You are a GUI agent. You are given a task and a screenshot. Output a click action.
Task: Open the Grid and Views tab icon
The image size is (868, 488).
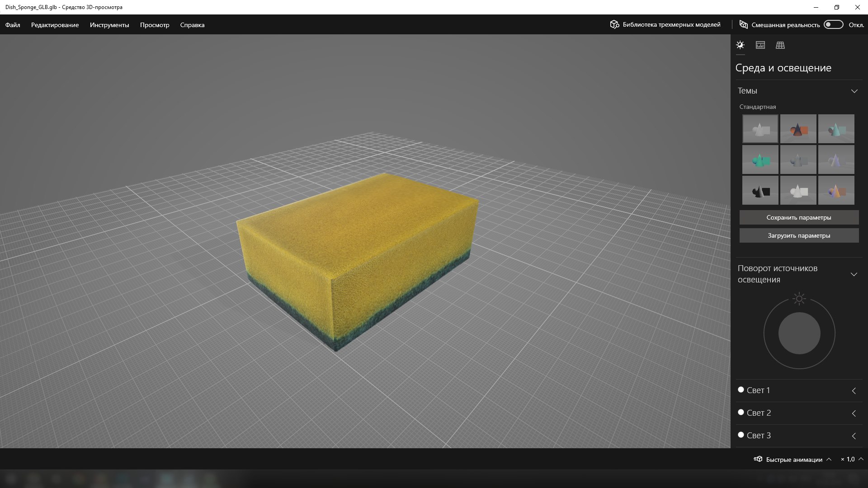pos(780,45)
